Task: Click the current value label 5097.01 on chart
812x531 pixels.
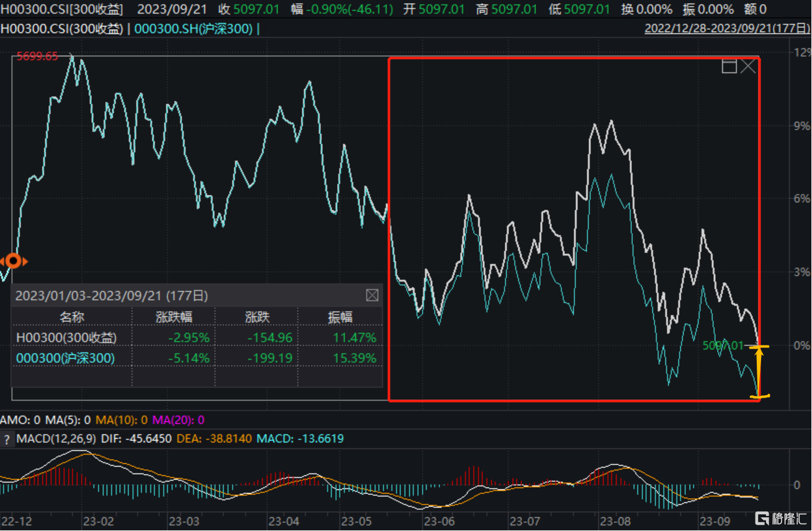Action: click(x=723, y=346)
